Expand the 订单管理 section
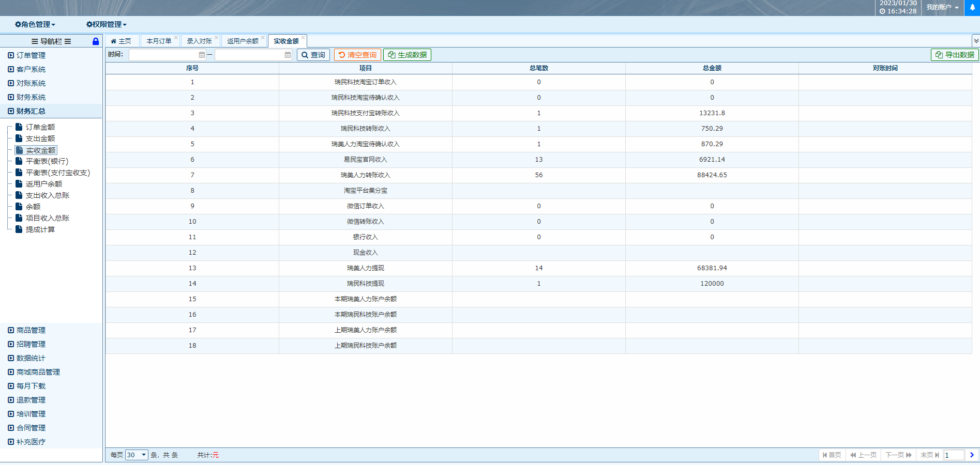The width and height of the screenshot is (980, 465). click(x=51, y=55)
